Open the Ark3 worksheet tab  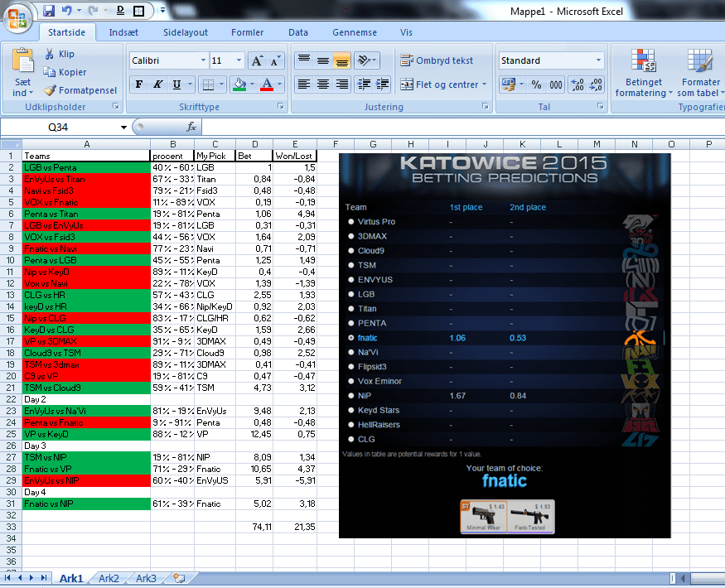tap(146, 578)
